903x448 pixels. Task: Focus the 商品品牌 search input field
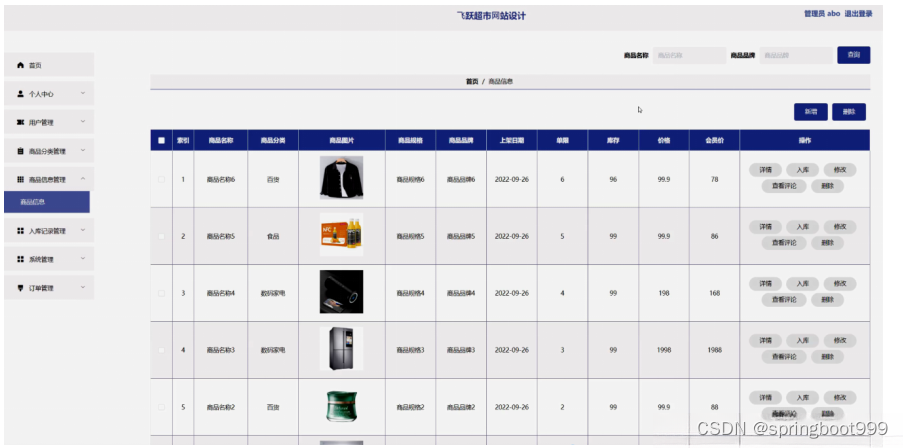(796, 55)
